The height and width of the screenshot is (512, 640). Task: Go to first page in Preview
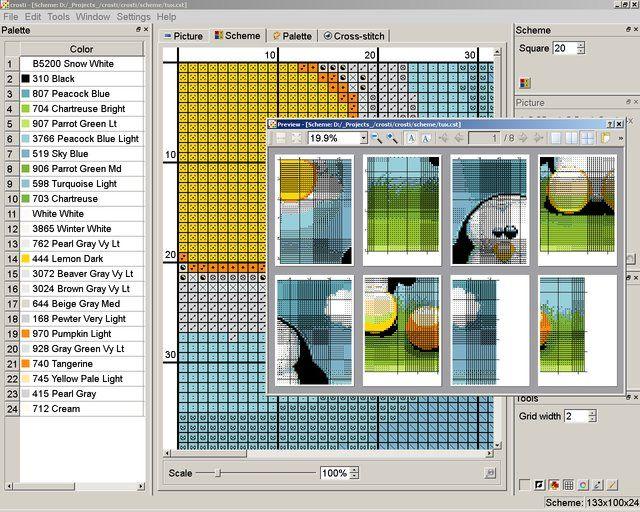tap(443, 138)
